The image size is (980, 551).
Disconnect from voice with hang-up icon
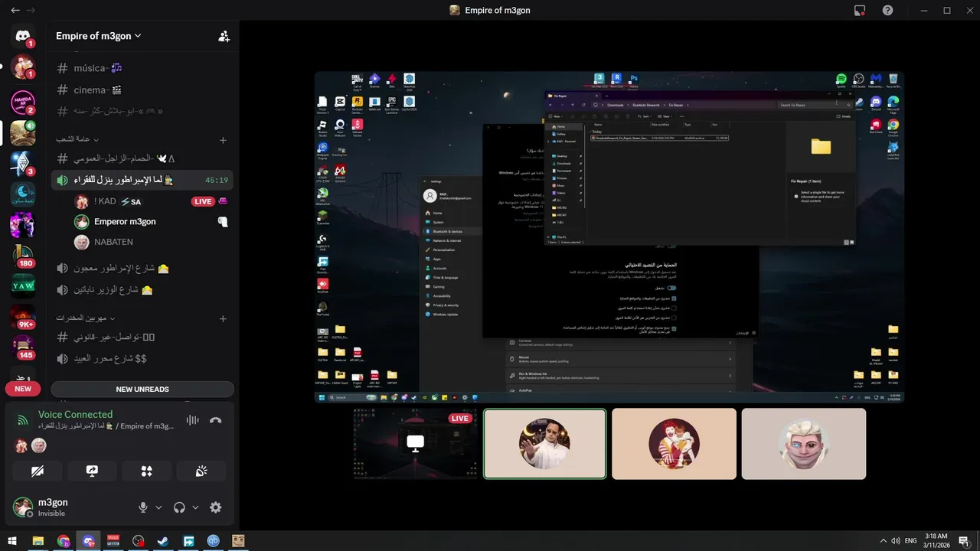[x=216, y=420]
